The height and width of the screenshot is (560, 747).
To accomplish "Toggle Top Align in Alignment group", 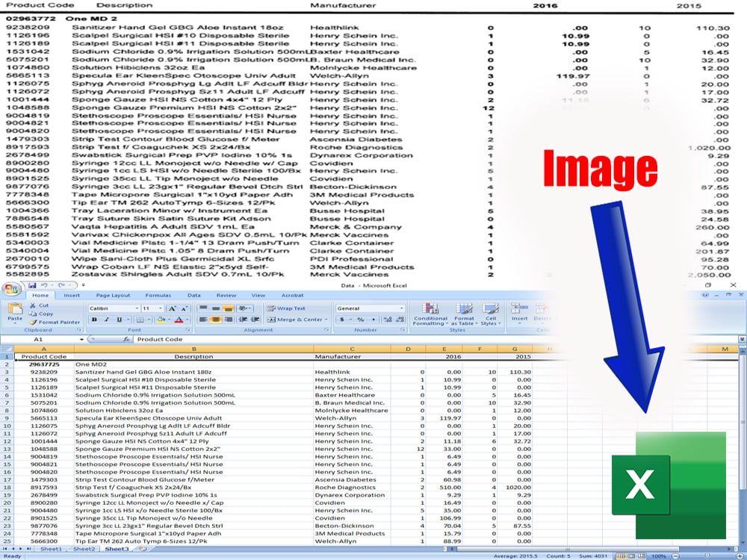I will 203,308.
